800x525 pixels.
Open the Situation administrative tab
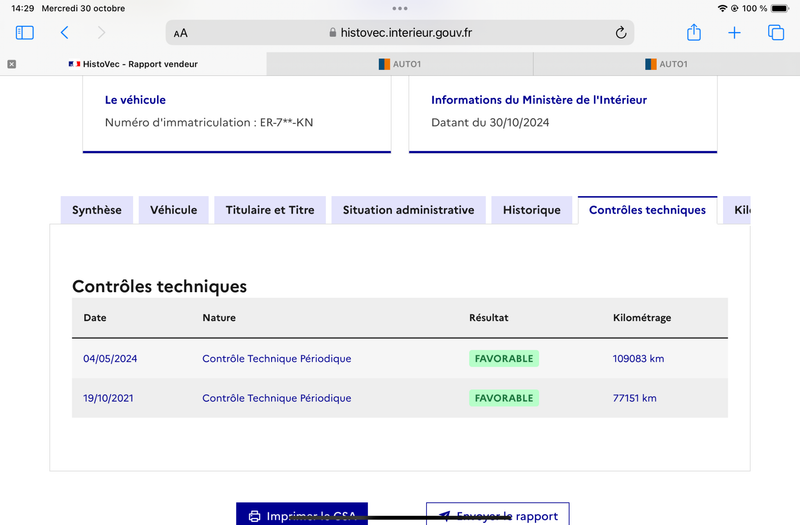pos(409,210)
